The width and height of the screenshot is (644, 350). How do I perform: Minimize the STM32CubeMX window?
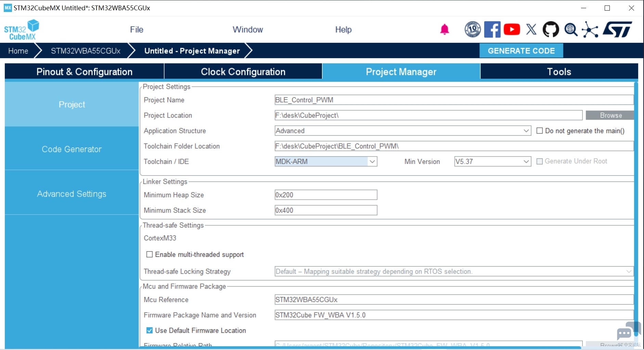(x=584, y=8)
